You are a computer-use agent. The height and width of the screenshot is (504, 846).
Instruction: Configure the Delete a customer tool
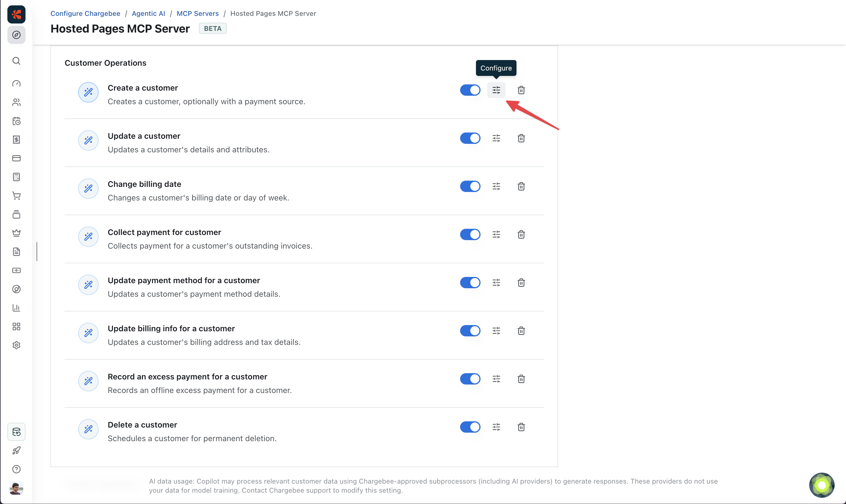tap(496, 427)
